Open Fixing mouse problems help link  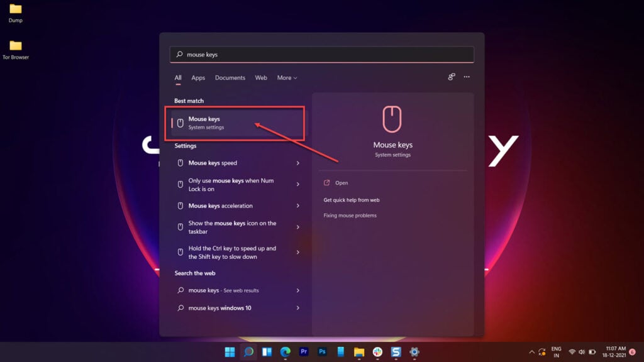pos(350,216)
